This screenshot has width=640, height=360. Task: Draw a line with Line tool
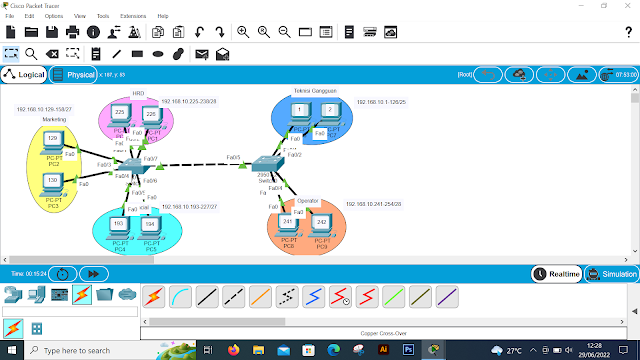click(x=117, y=53)
